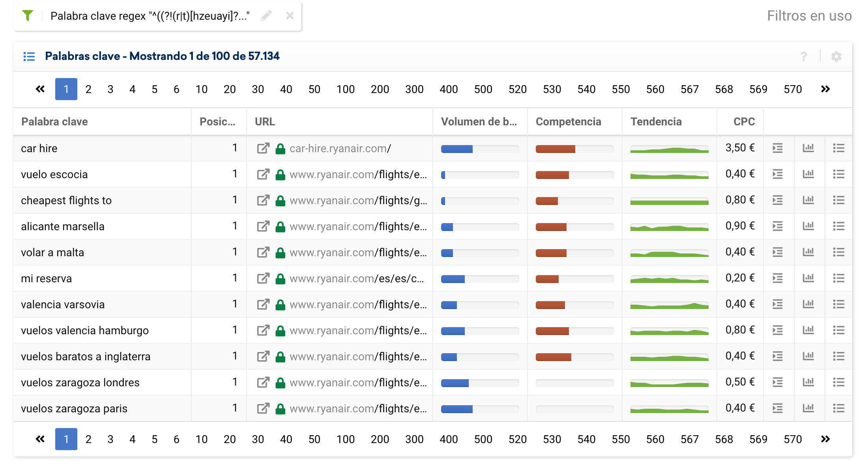Remove the regex filter with the X icon
This screenshot has width=868, height=473.
click(x=290, y=16)
